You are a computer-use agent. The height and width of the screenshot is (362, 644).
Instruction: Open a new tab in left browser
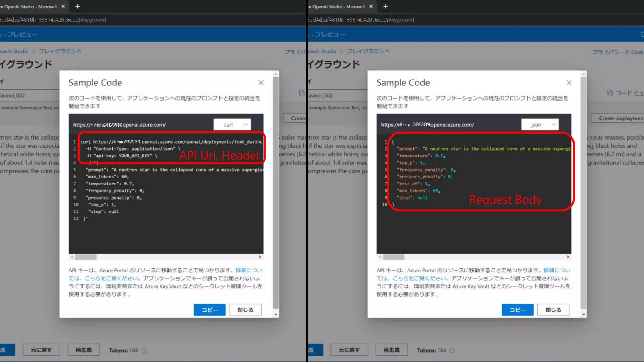[78, 6]
